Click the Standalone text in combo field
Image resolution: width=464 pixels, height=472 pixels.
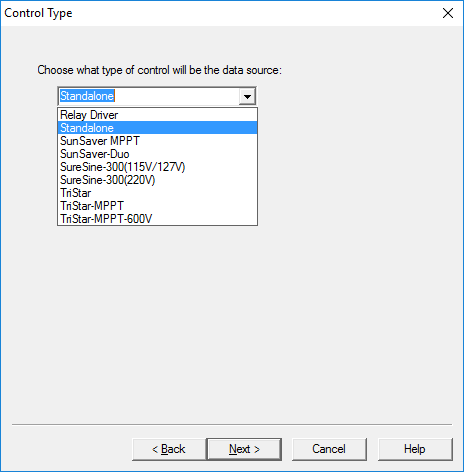click(87, 96)
